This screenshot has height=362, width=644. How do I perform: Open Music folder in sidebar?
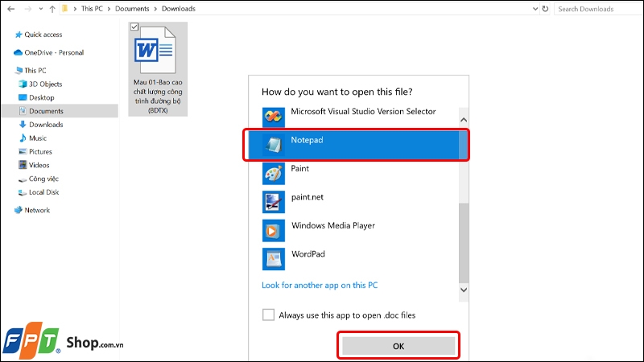pos(38,138)
